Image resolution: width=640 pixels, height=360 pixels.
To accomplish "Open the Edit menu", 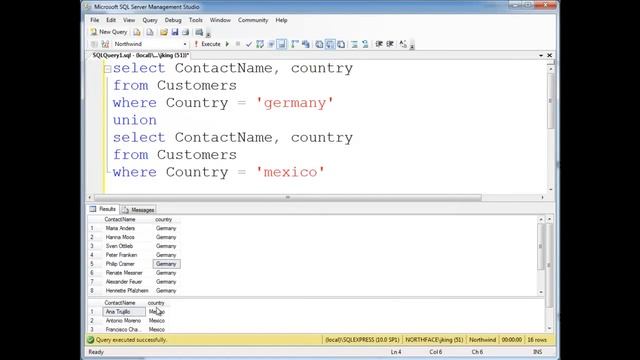I will [111, 20].
